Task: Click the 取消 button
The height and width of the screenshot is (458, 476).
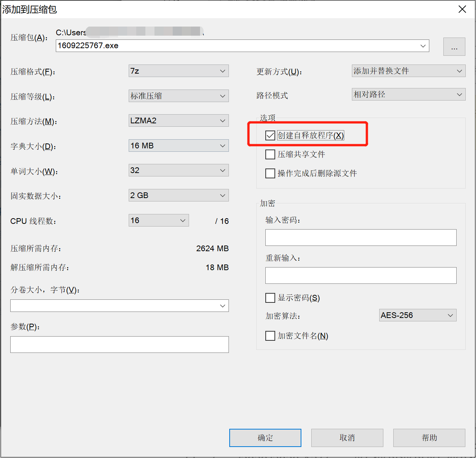Action: [x=347, y=438]
